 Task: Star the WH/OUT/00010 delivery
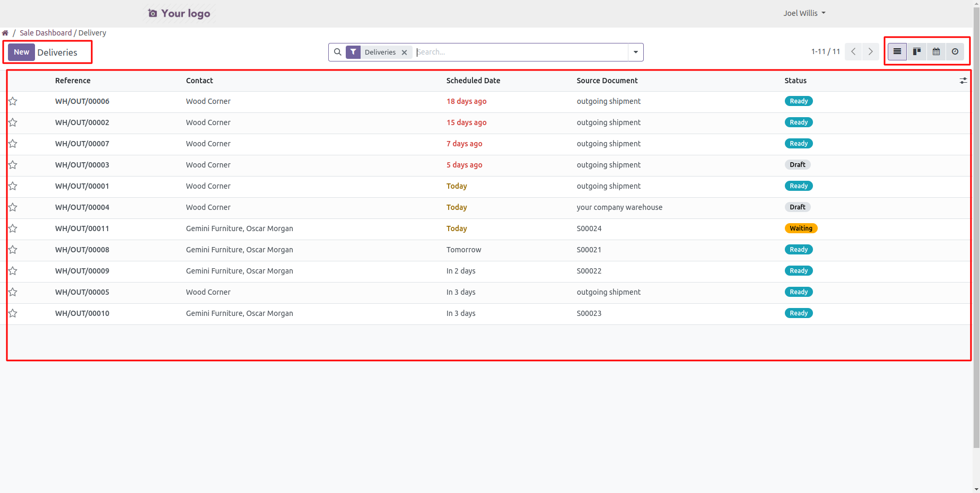[x=13, y=313]
